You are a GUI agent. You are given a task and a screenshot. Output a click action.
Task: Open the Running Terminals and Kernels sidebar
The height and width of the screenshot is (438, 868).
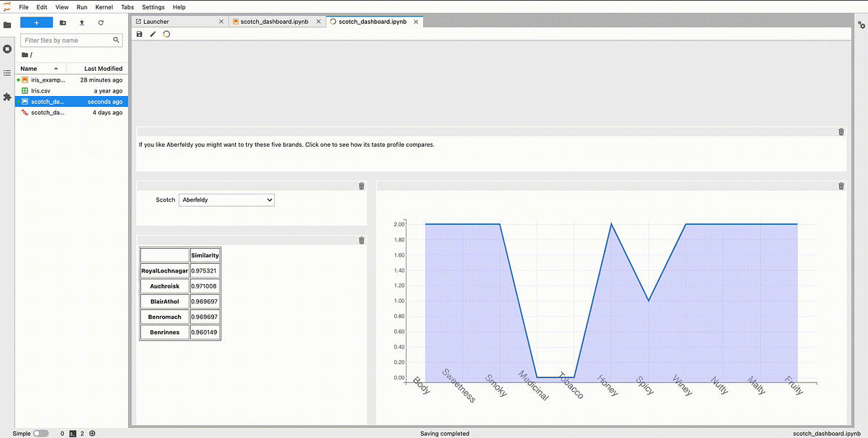(7, 48)
